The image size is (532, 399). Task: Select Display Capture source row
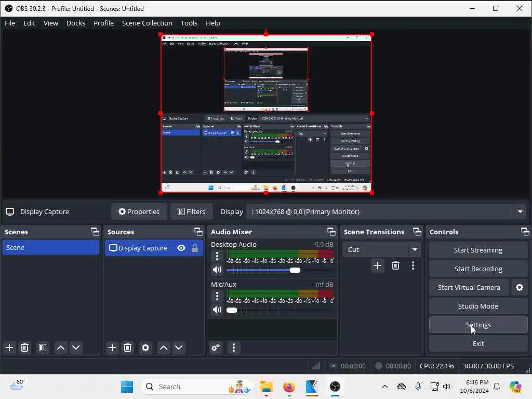coord(154,248)
